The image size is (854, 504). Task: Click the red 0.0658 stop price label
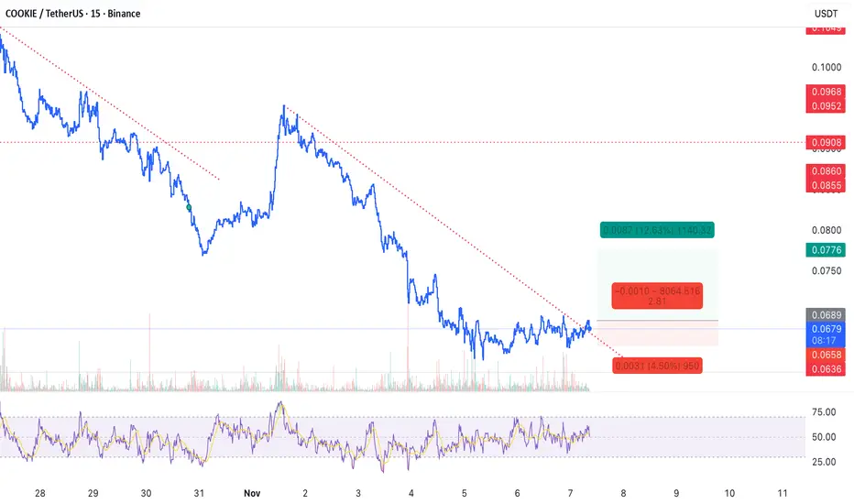click(x=826, y=355)
